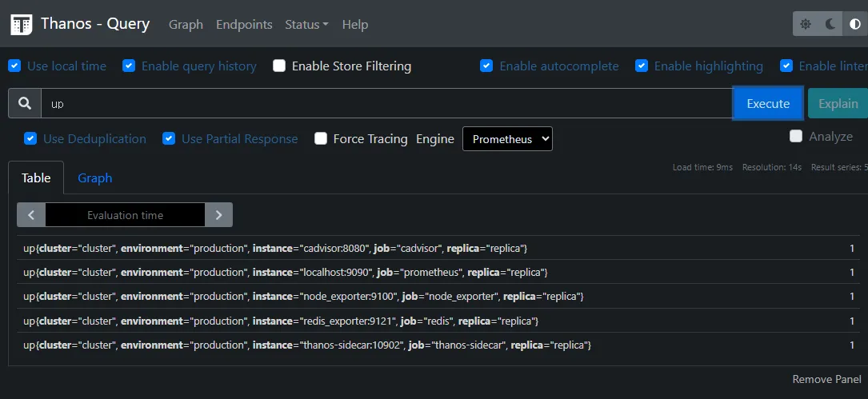Toggle Enable highlighting checkbox
868x399 pixels.
641,66
